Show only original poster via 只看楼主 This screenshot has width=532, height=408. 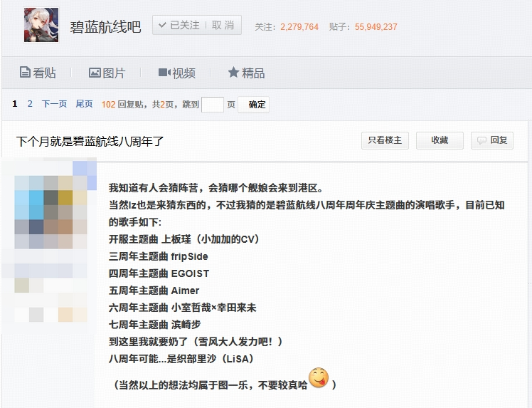tap(385, 140)
